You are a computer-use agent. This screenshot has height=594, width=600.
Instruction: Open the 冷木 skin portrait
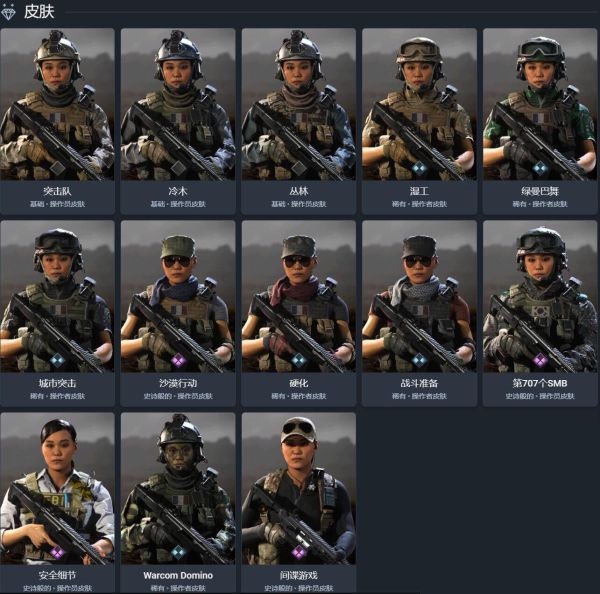click(x=178, y=104)
